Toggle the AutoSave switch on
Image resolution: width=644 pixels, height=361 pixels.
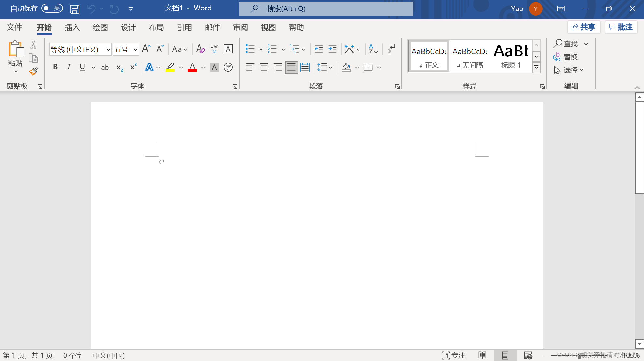coord(52,8)
